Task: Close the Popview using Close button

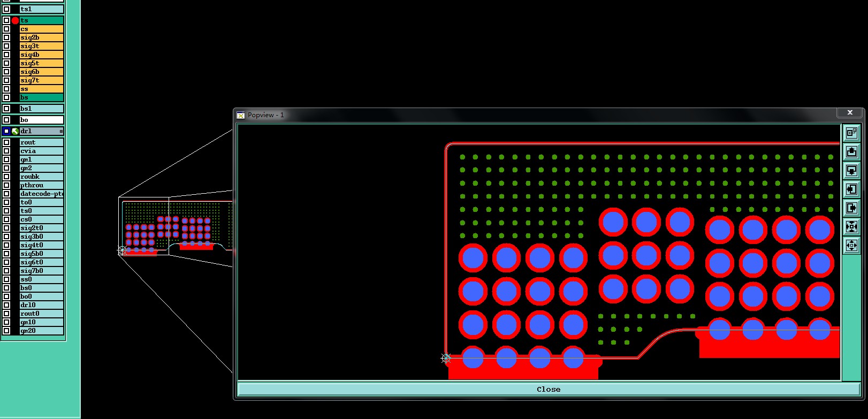Action: (x=549, y=389)
